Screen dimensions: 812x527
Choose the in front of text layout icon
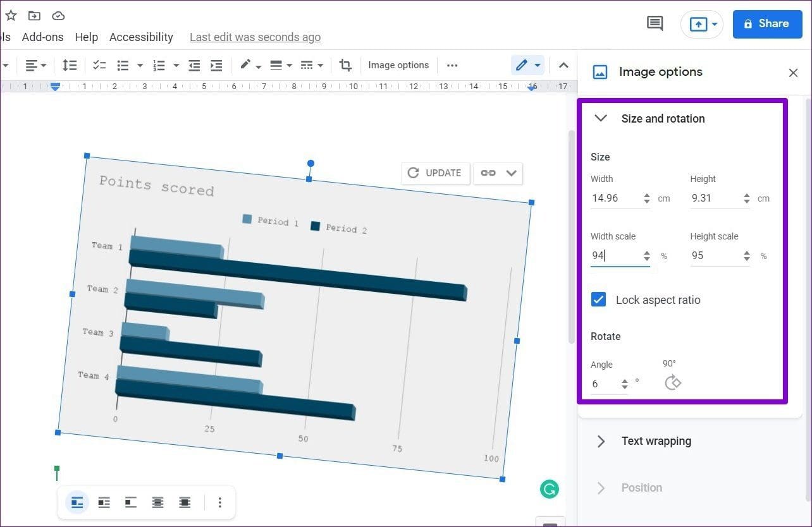point(185,503)
